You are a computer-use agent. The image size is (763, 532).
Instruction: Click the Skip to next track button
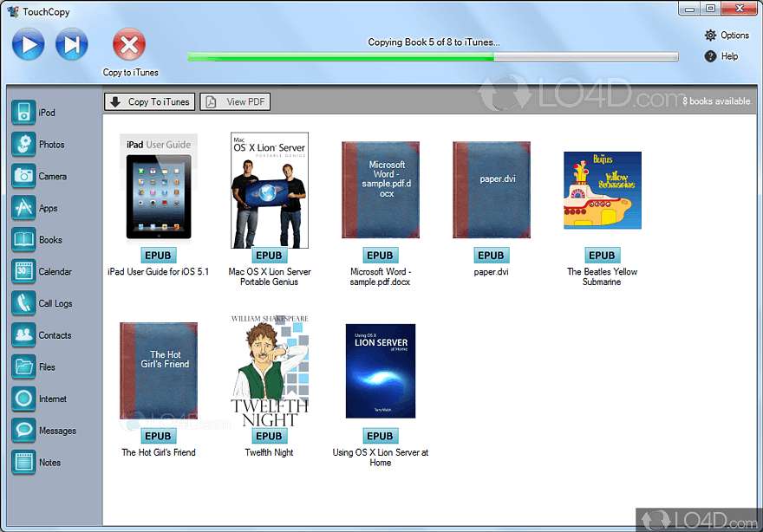tap(71, 44)
